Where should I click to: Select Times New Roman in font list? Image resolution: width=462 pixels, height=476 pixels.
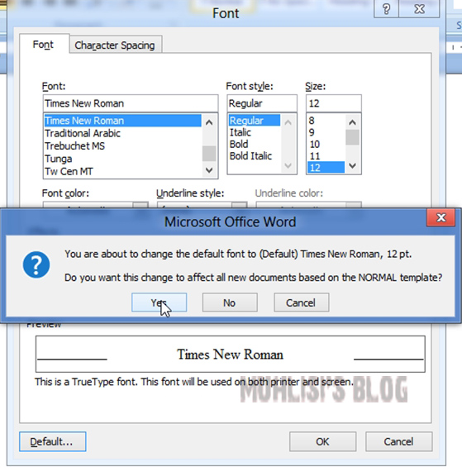pos(122,121)
